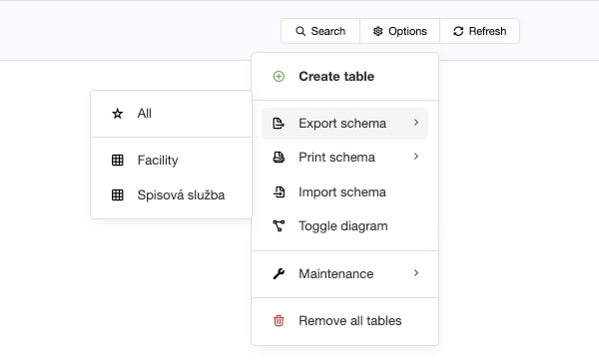
Task: Select Toggle diagram menu entry
Action: point(345,225)
